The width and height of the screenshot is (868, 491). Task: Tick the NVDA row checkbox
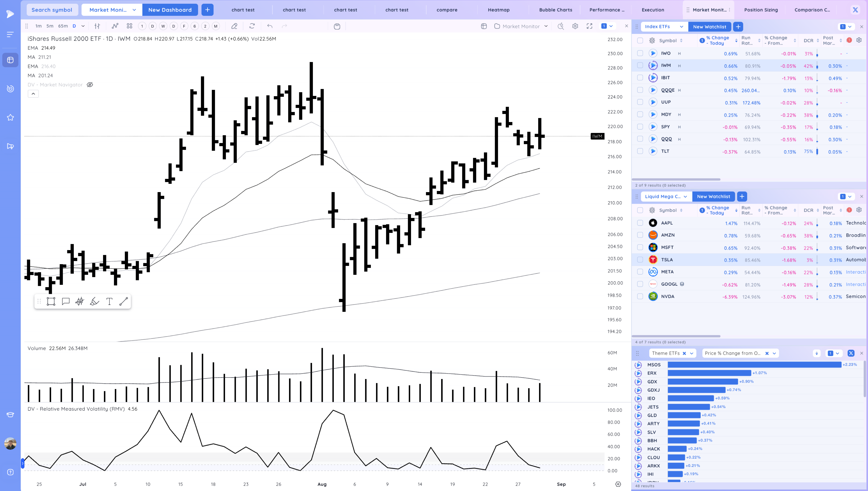coord(640,297)
